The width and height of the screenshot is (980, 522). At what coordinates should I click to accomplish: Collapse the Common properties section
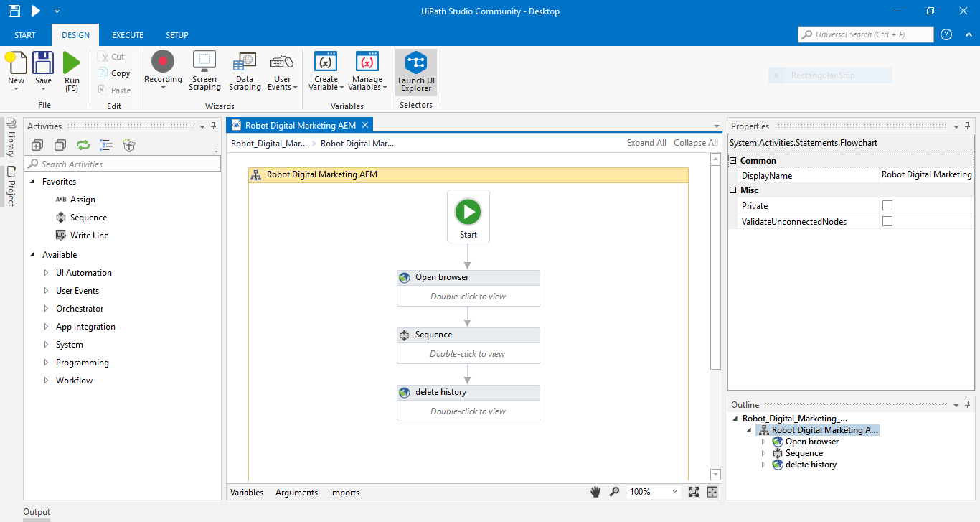coord(733,161)
